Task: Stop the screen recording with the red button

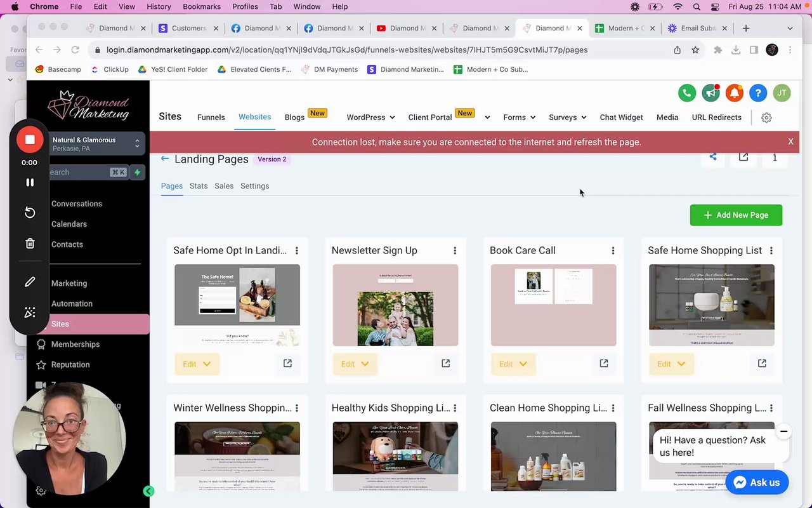Action: pos(30,140)
